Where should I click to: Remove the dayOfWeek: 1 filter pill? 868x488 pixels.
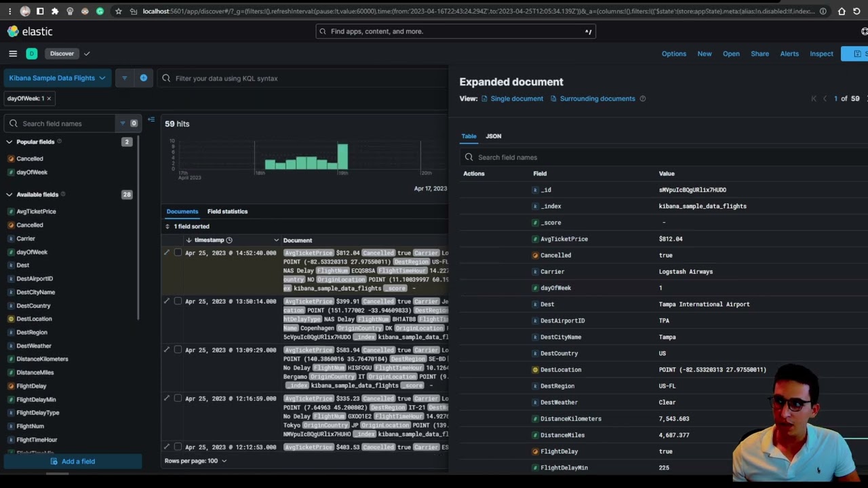pos(49,98)
